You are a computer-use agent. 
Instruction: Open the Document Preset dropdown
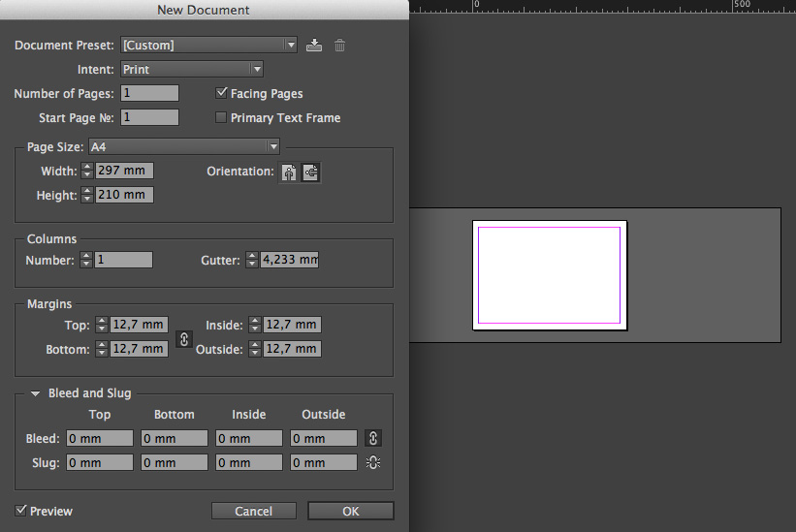208,46
